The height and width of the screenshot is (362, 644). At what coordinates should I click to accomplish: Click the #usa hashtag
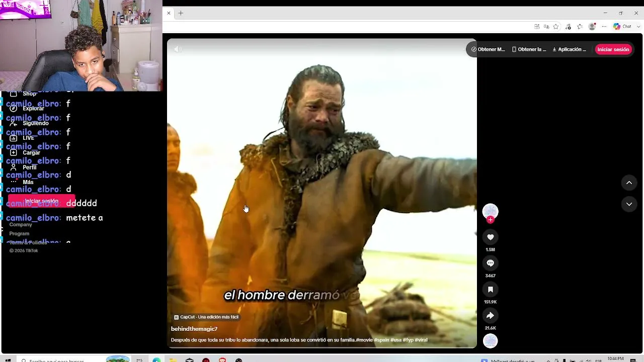click(396, 340)
